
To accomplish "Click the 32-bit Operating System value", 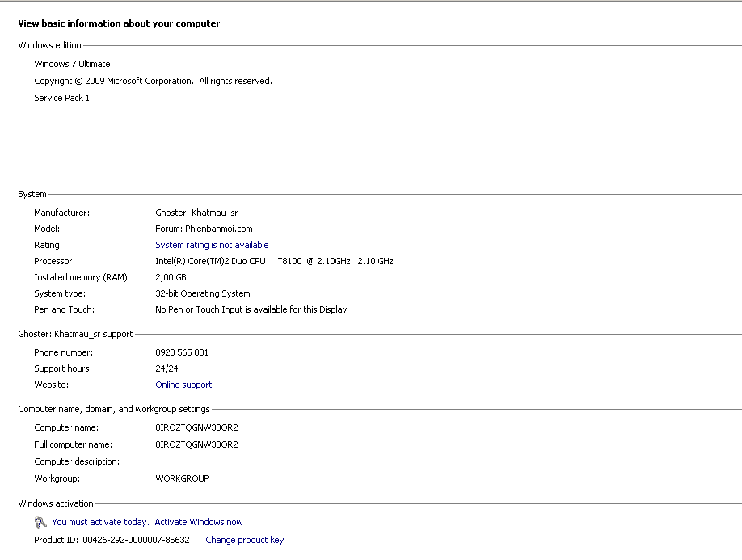I will coord(202,293).
